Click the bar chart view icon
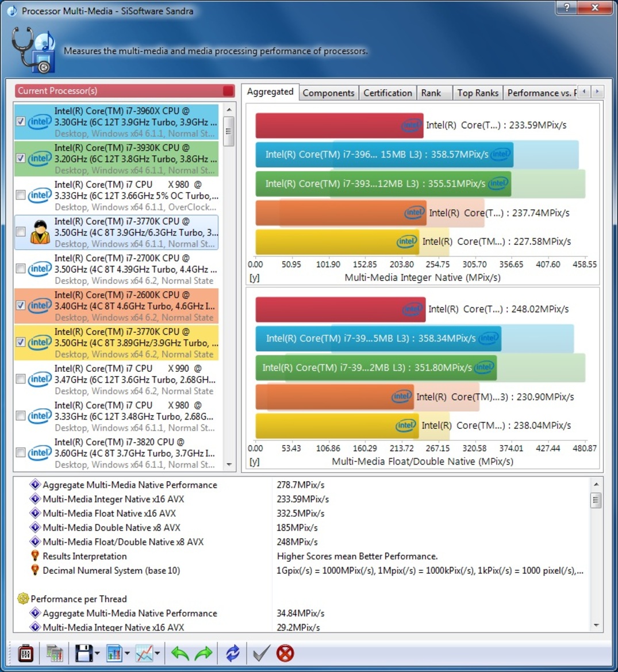618x672 pixels. [x=114, y=653]
